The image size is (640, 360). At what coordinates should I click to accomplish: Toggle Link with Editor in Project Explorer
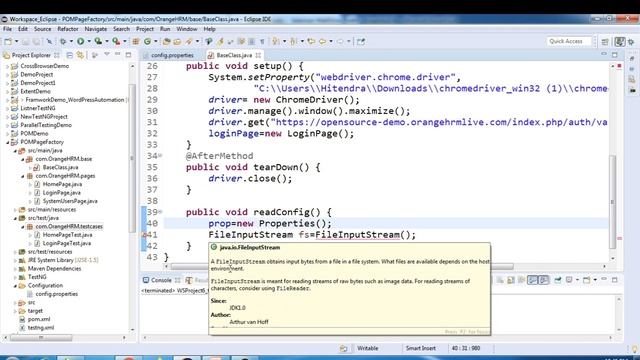(x=80, y=55)
